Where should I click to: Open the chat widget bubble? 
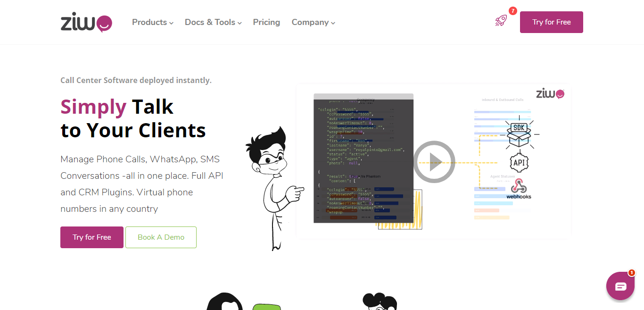point(620,286)
